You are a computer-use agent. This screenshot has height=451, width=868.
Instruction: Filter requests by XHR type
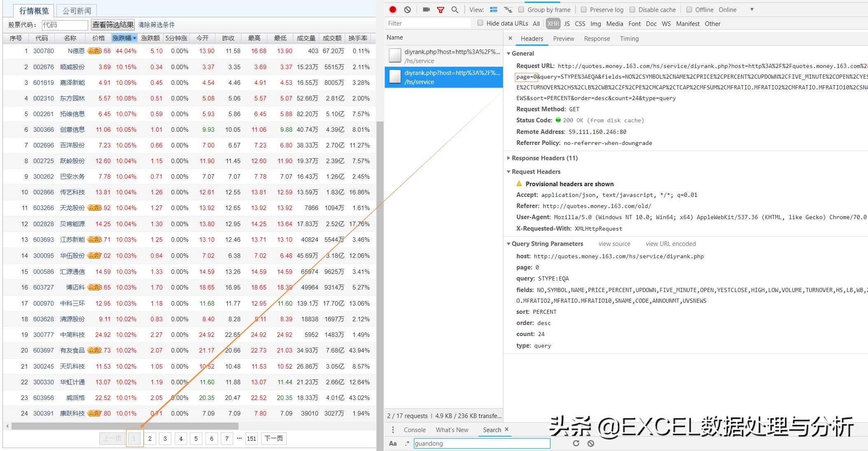pos(553,24)
